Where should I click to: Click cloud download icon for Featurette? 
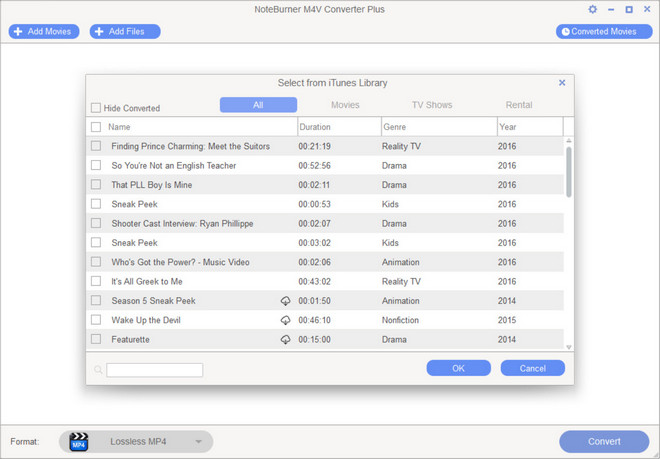pos(285,339)
